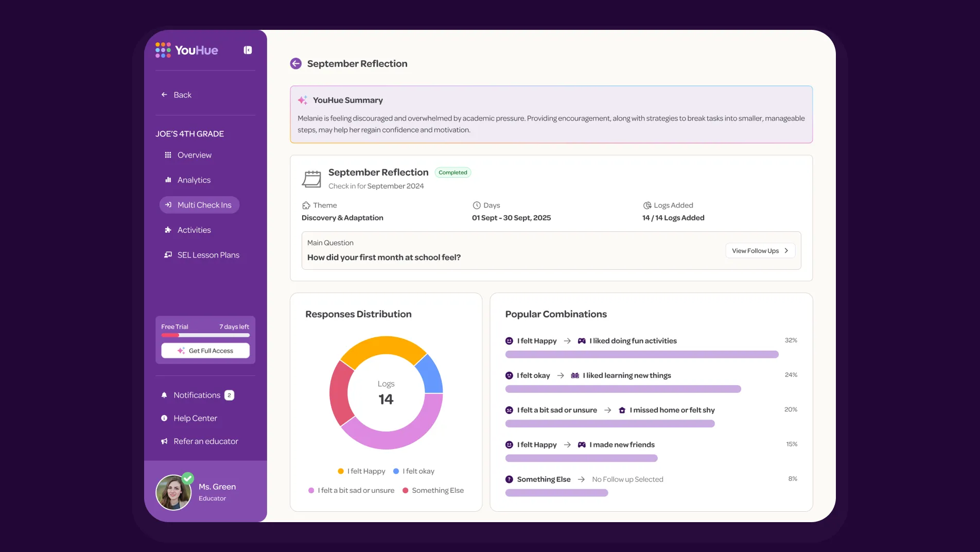This screenshot has width=980, height=552.
Task: Open the Overview page
Action: pyautogui.click(x=194, y=155)
